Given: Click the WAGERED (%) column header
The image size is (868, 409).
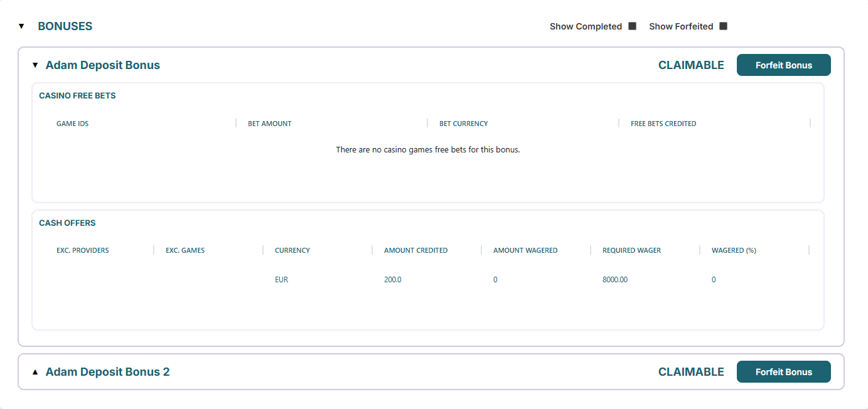Looking at the screenshot, I should pyautogui.click(x=733, y=250).
